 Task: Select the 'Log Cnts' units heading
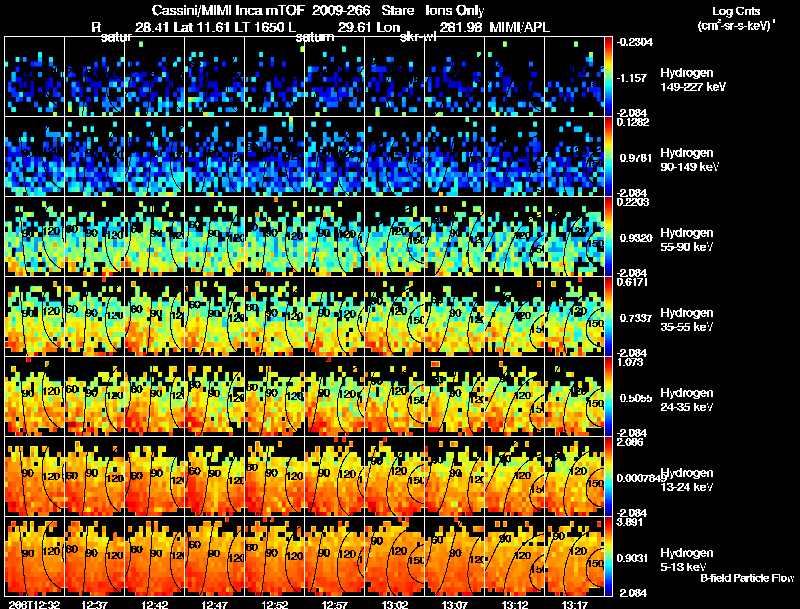point(736,11)
